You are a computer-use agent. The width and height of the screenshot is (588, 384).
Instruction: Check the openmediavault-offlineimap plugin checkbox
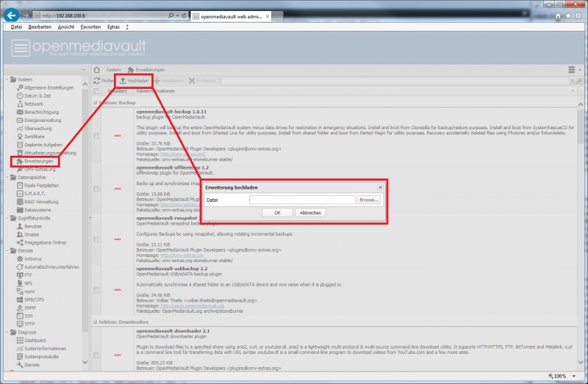(96, 189)
